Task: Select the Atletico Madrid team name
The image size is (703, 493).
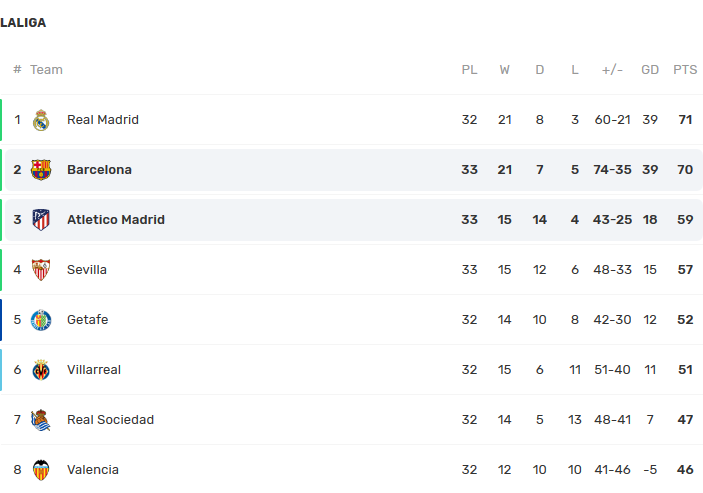Action: pyautogui.click(x=116, y=220)
